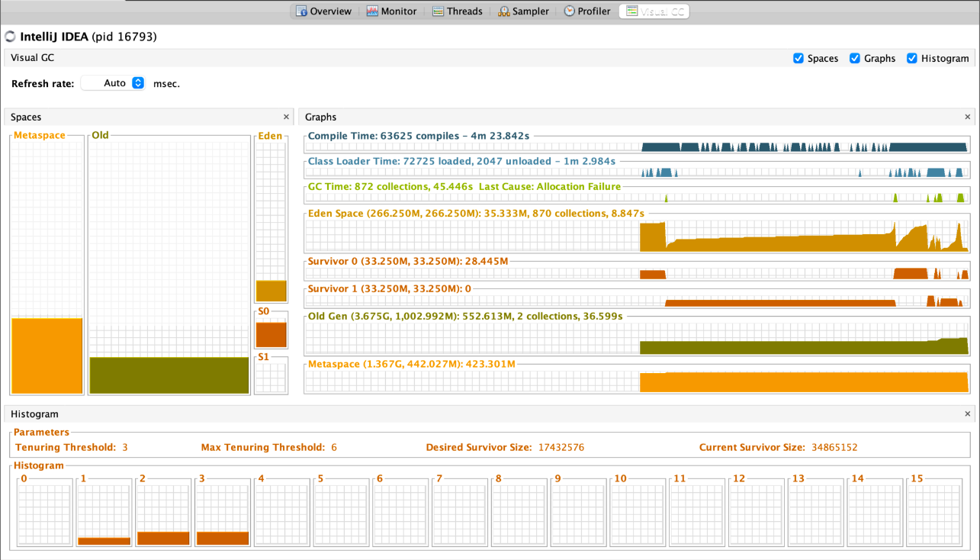This screenshot has height=560, width=980.
Task: Click the Metaspace graph label
Action: [x=412, y=365]
